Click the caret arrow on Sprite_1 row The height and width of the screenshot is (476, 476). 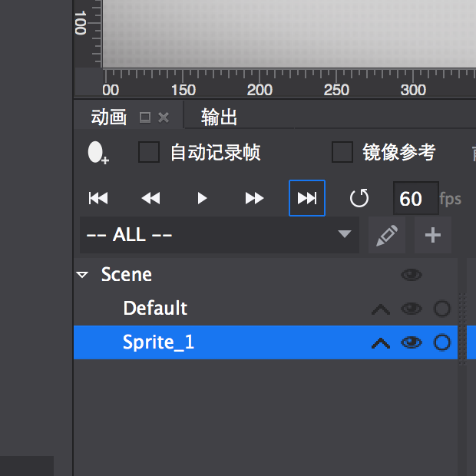[x=381, y=343]
